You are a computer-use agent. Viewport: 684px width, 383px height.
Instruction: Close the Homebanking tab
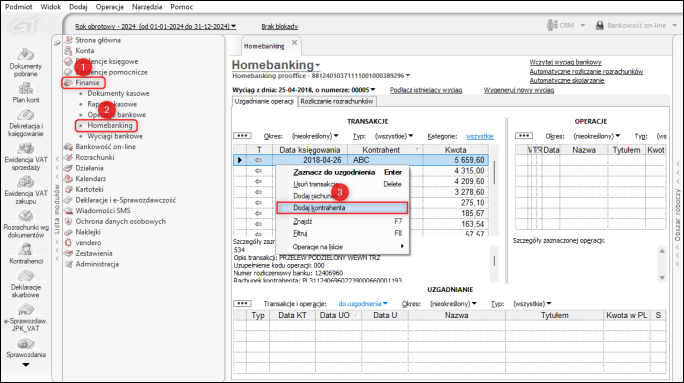point(294,43)
